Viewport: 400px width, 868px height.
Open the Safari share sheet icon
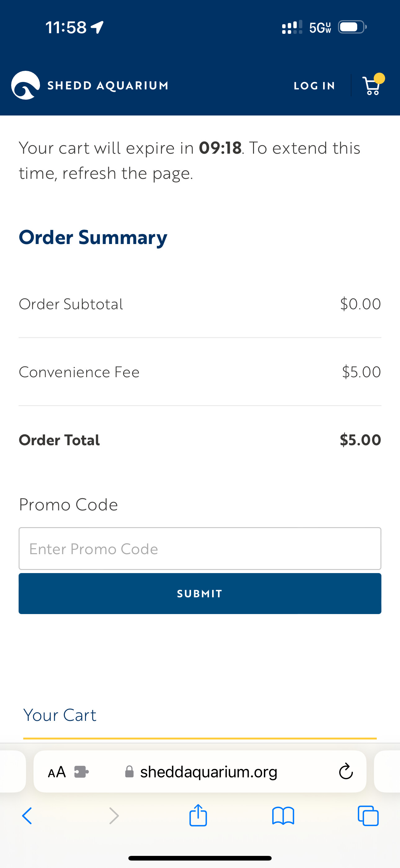click(x=198, y=816)
